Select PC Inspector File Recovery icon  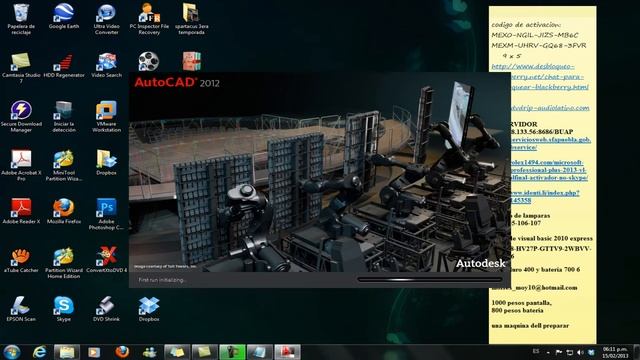(149, 19)
